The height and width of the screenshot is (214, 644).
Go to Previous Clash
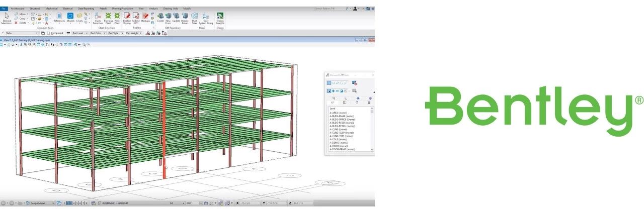pos(108,19)
